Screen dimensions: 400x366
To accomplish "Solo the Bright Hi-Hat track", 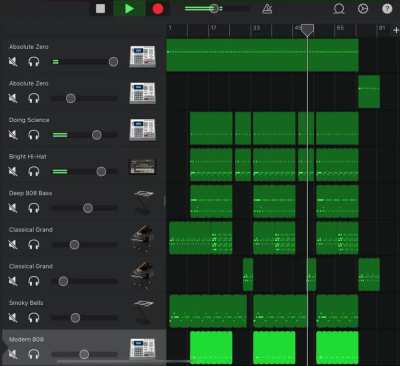I will (x=34, y=171).
